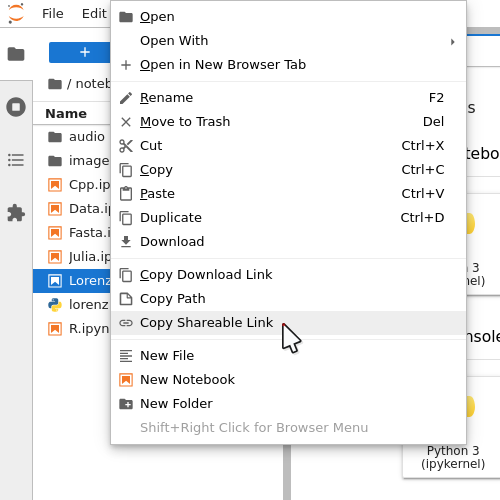Image resolution: width=500 pixels, height=500 pixels.
Task: Select Move to Trash entry
Action: pyautogui.click(x=288, y=122)
